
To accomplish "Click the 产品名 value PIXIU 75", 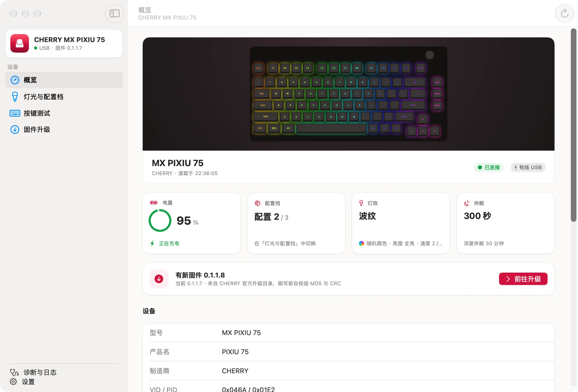I will tap(235, 352).
